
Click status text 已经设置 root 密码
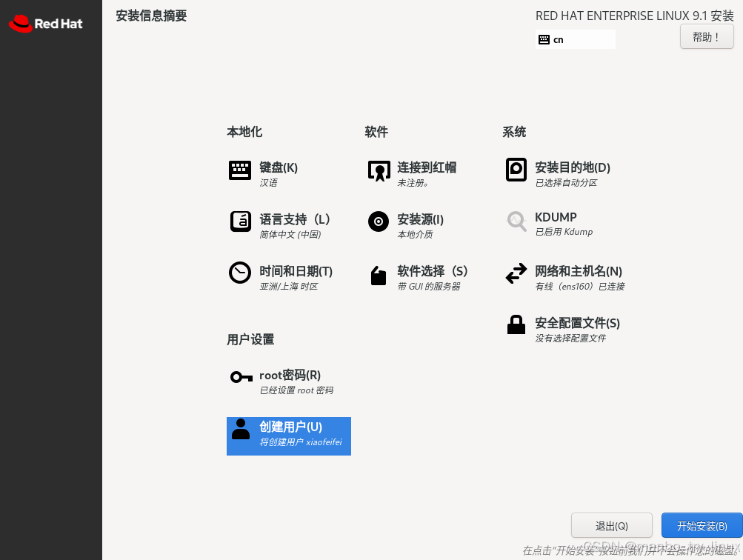click(x=296, y=390)
